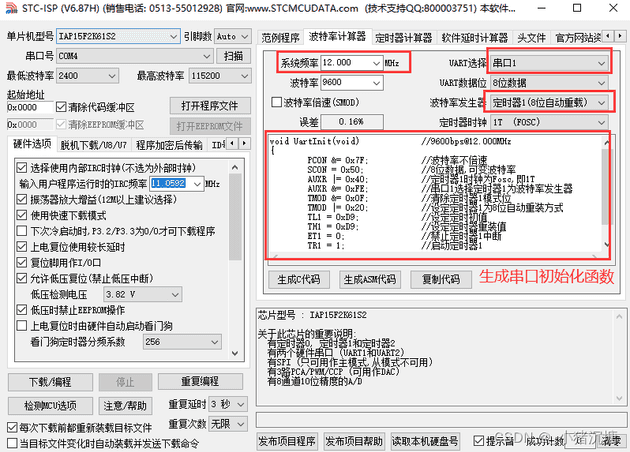The width and height of the screenshot is (630, 452).
Task: Open 单片机型号 IAP15F2K61S2 dropdown
Action: [119, 36]
